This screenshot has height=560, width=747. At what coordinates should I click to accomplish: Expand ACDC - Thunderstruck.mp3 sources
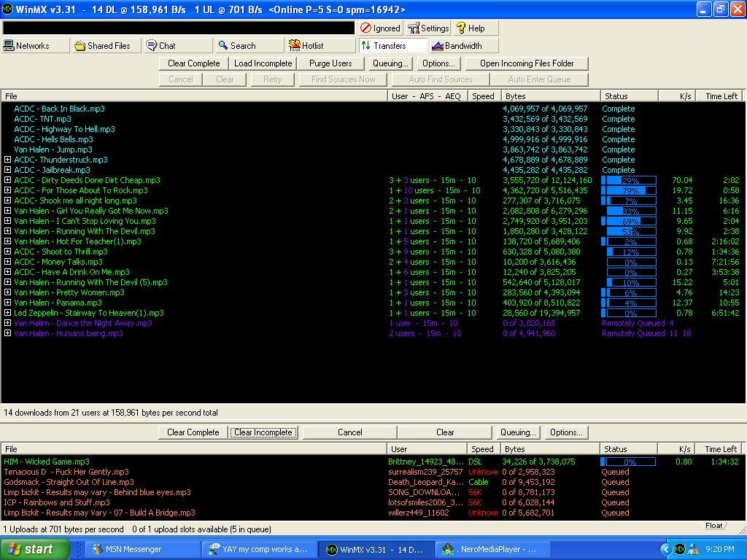click(x=7, y=160)
